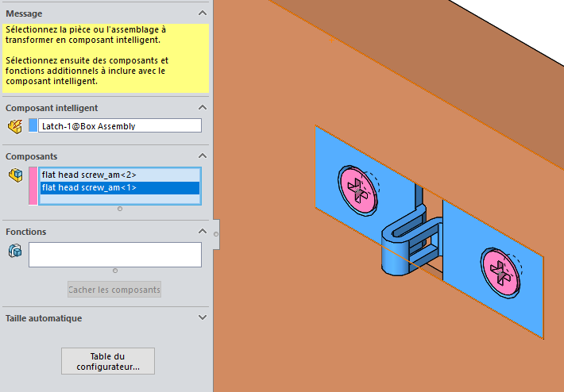This screenshot has height=392, width=564.
Task: Click the pink Composants color swatch
Action: [33, 186]
